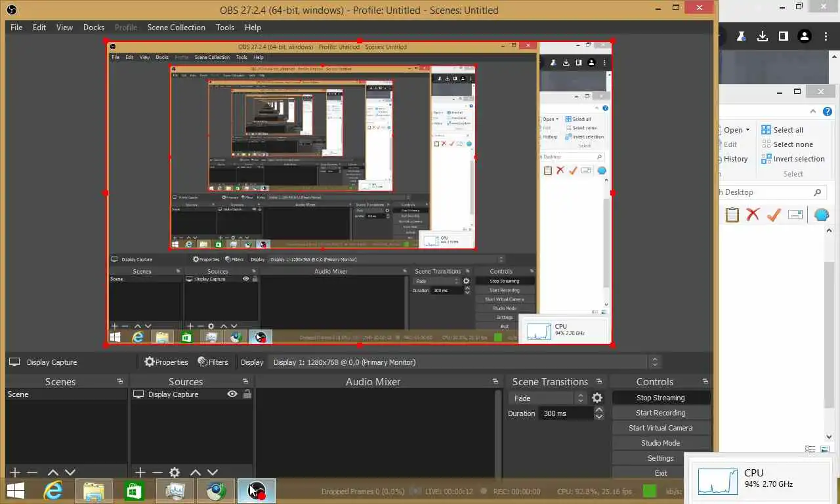
Task: Enable Studio Mode
Action: pyautogui.click(x=661, y=443)
